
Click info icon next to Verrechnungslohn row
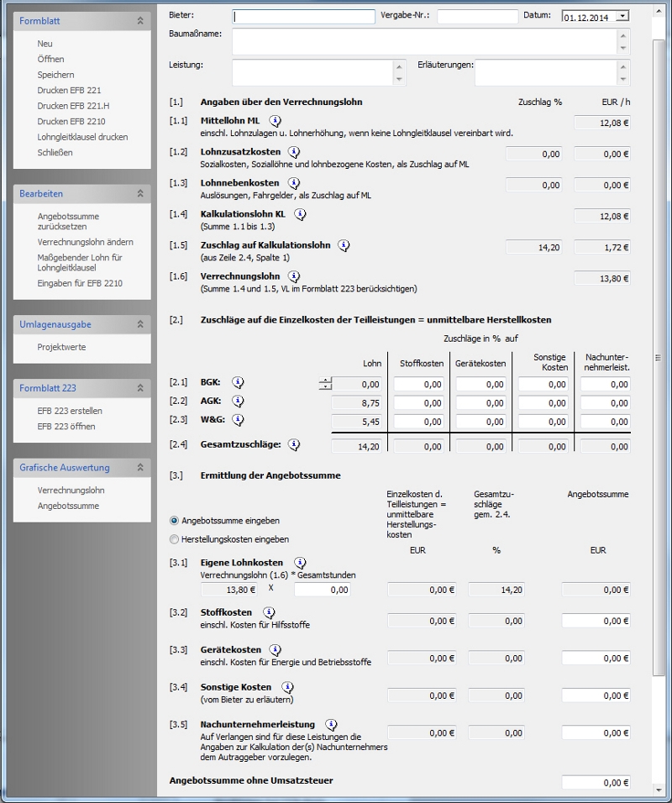293,276
